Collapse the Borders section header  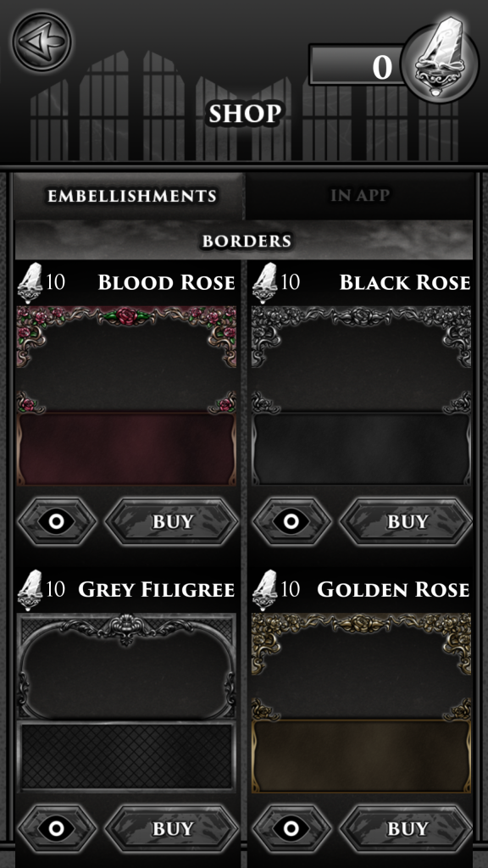(x=244, y=240)
